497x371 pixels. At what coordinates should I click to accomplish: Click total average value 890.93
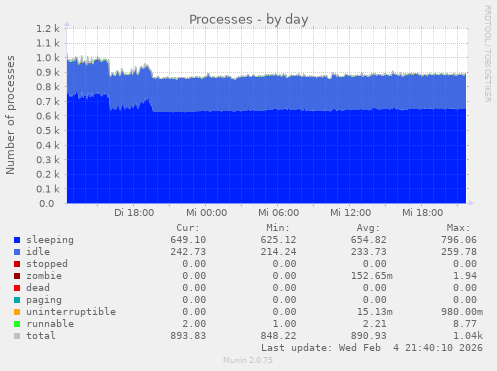click(x=368, y=336)
